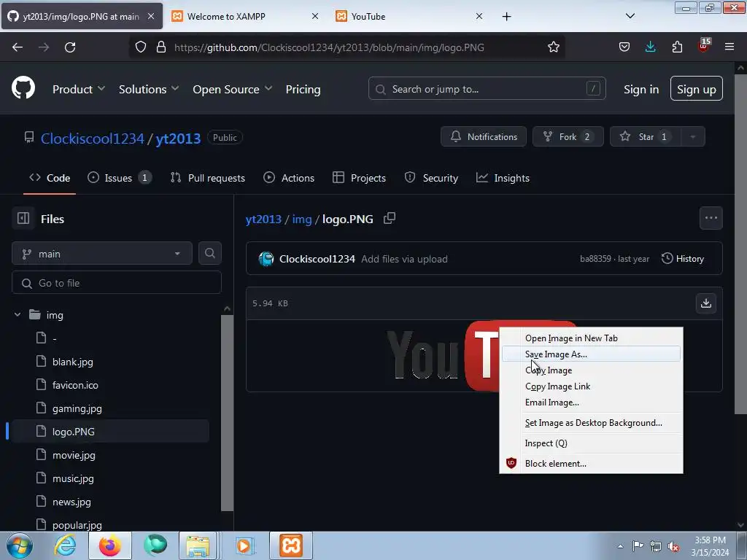Launch Internet Explorer from taskbar
Screen dimensions: 747x560
click(x=65, y=545)
